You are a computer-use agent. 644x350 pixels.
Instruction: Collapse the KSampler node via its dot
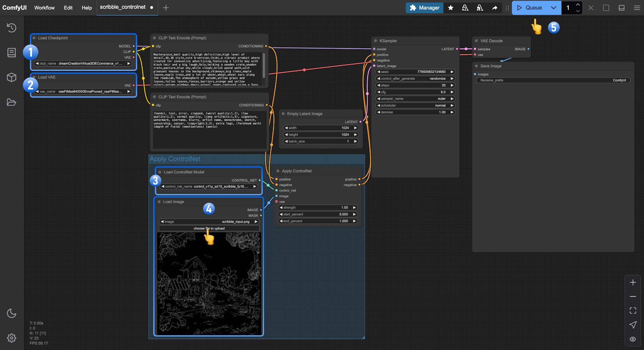tap(375, 41)
